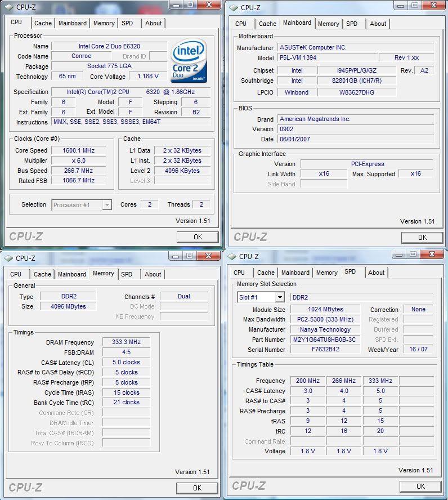
Task: Click Southbridge value '82801GB (ICH7/R)'
Action: [x=357, y=81]
